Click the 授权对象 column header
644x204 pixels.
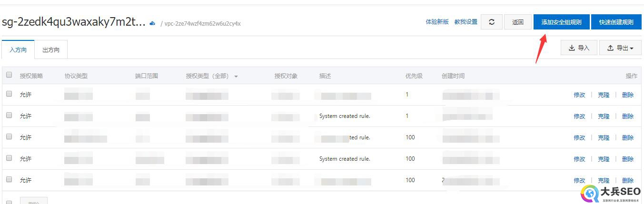(x=286, y=76)
